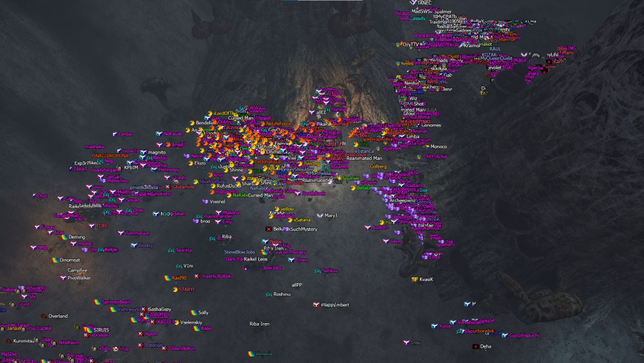The width and height of the screenshot is (644, 363).
Task: Click the teal icon beside Teontta
Action: tap(171, 250)
